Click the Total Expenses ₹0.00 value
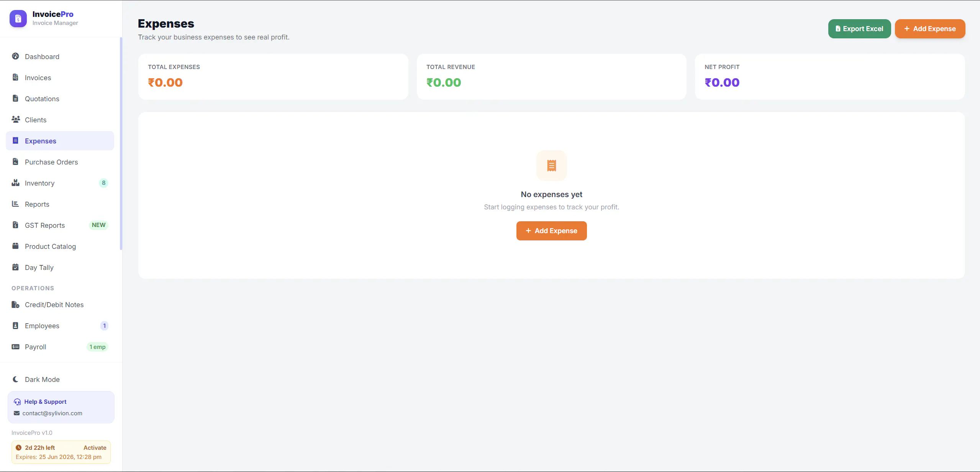This screenshot has height=472, width=980. point(166,82)
